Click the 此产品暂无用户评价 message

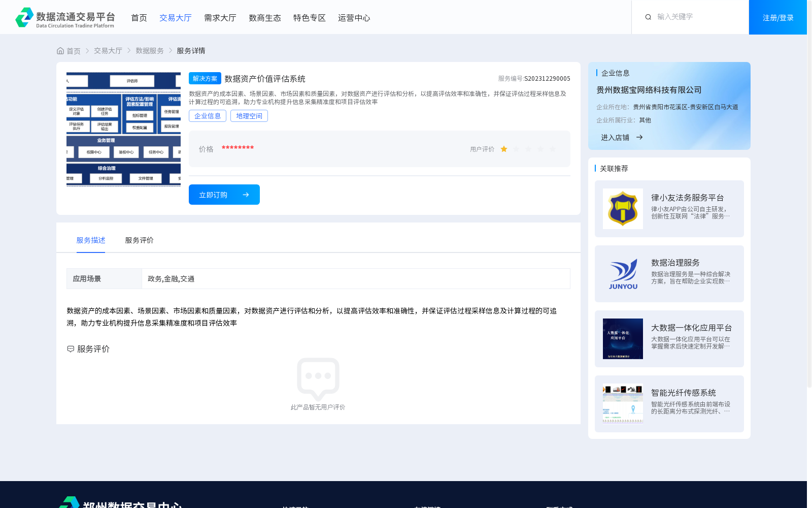point(318,407)
